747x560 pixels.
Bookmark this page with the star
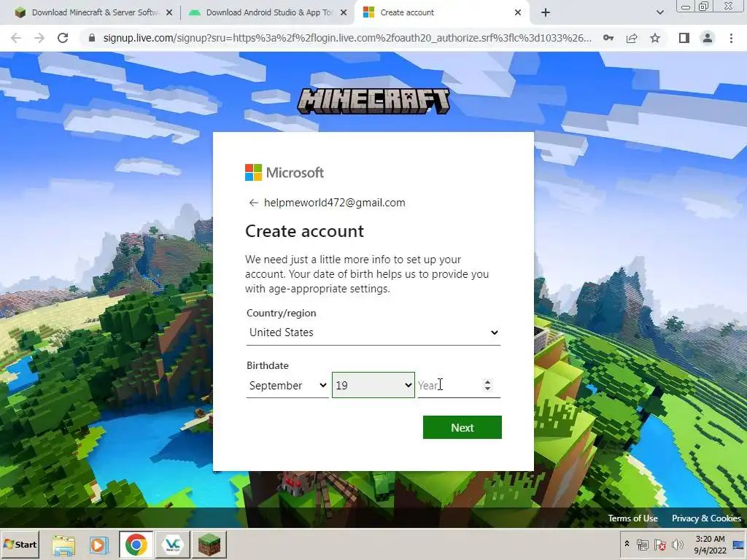(x=655, y=38)
